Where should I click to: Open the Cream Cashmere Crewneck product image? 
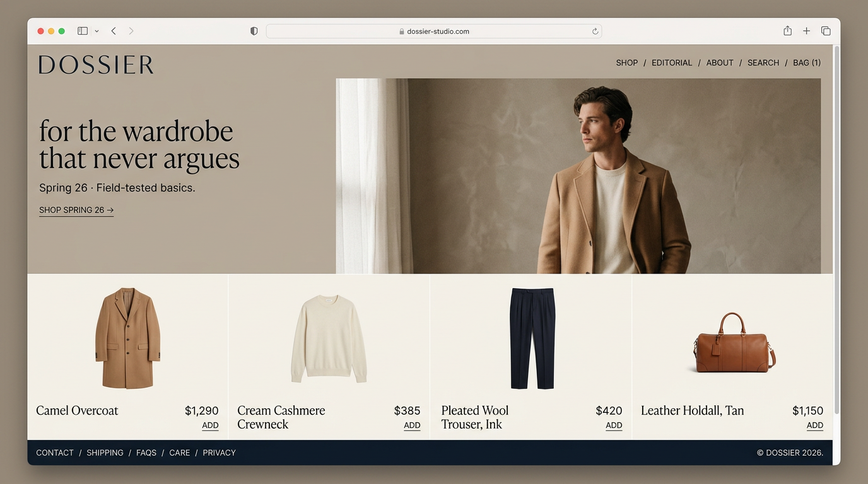[329, 338]
